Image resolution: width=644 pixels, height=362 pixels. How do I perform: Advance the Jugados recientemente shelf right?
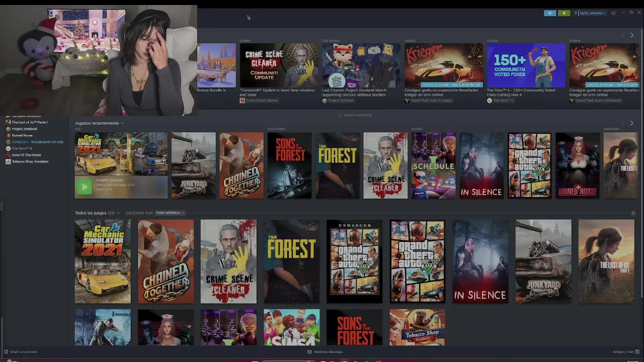[632, 123]
